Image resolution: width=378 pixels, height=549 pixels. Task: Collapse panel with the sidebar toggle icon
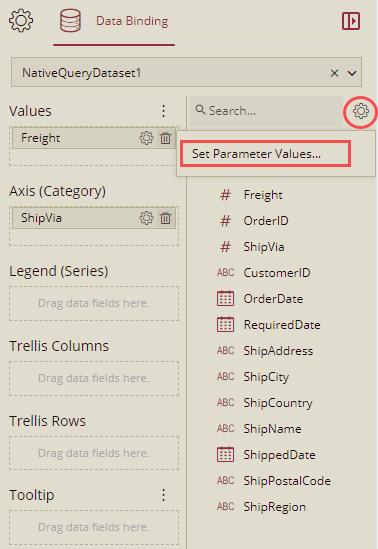click(x=351, y=21)
